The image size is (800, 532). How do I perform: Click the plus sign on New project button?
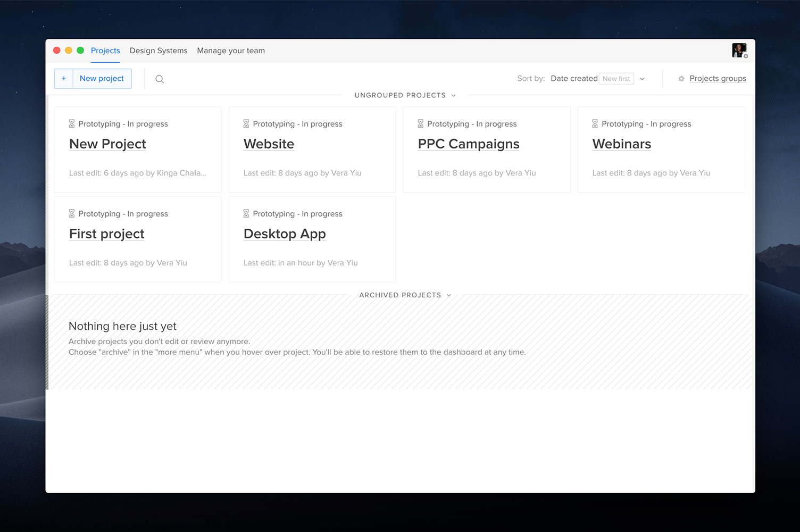pyautogui.click(x=64, y=78)
